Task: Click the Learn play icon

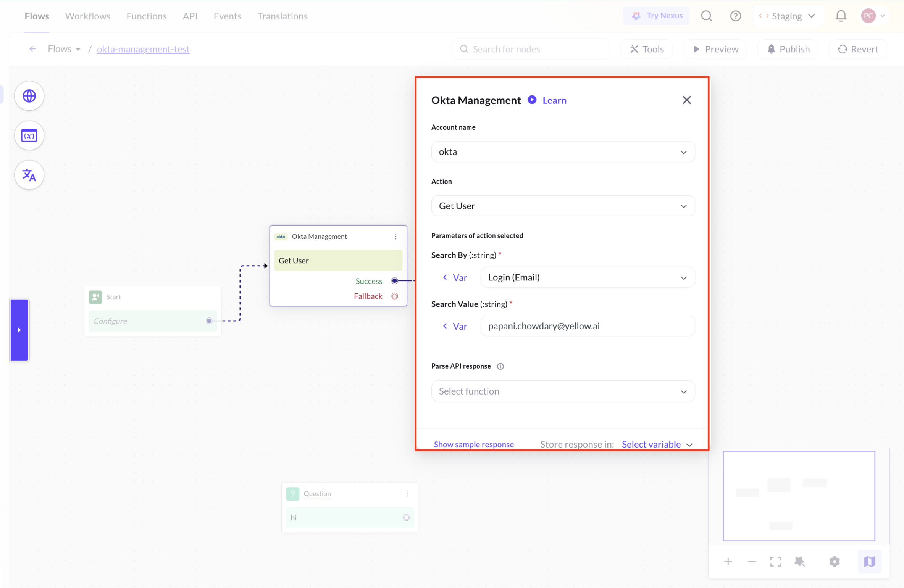Action: click(x=532, y=100)
